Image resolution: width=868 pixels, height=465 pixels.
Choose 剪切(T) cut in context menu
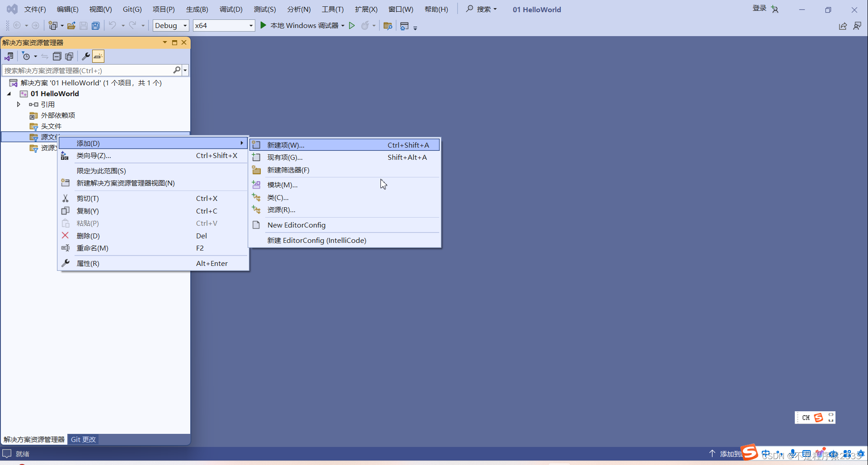153,198
